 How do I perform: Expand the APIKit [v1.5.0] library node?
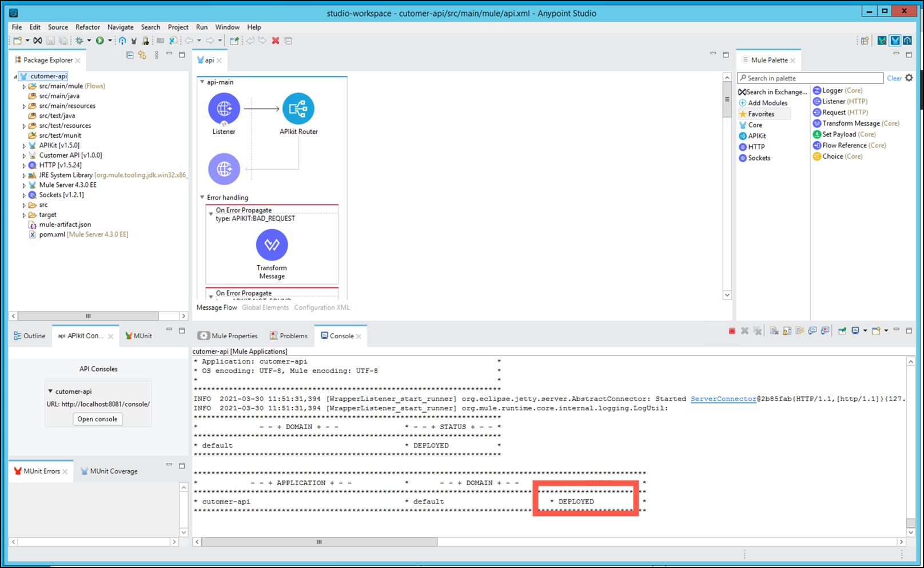coord(24,146)
